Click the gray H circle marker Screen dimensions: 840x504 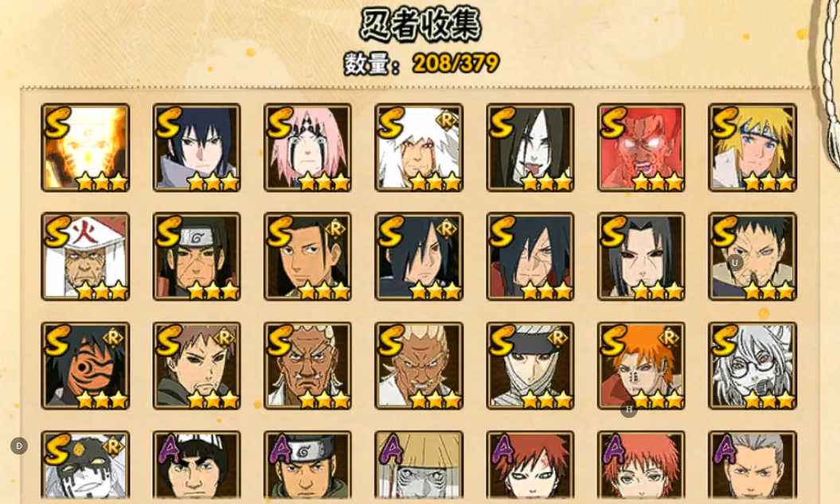pyautogui.click(x=629, y=410)
